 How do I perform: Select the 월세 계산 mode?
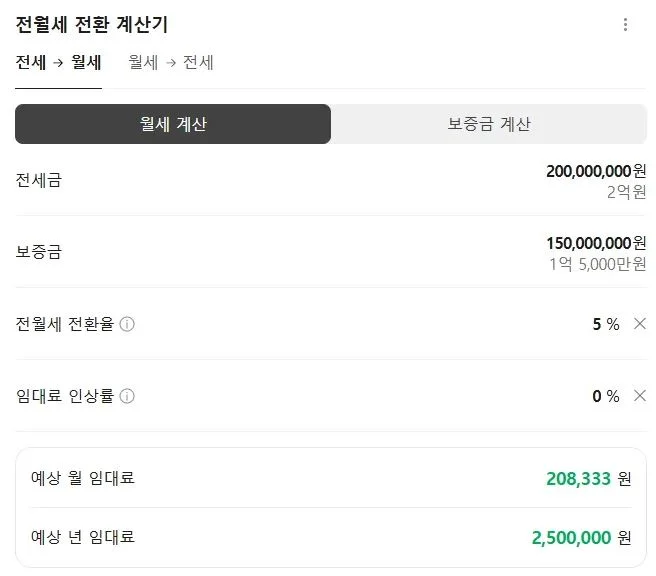(x=173, y=124)
